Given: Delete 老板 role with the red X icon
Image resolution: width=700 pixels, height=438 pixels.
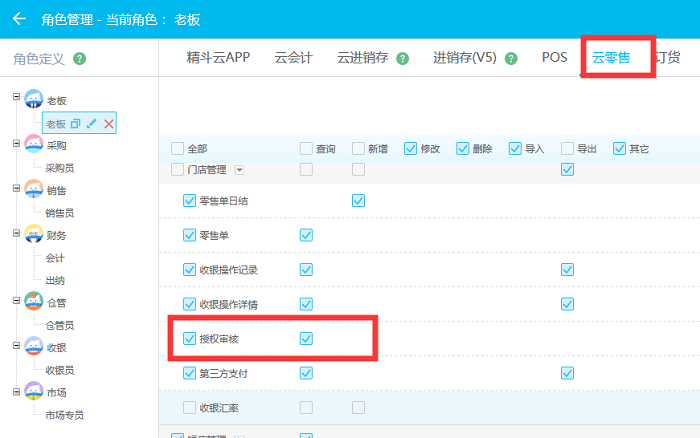Looking at the screenshot, I should coord(109,123).
